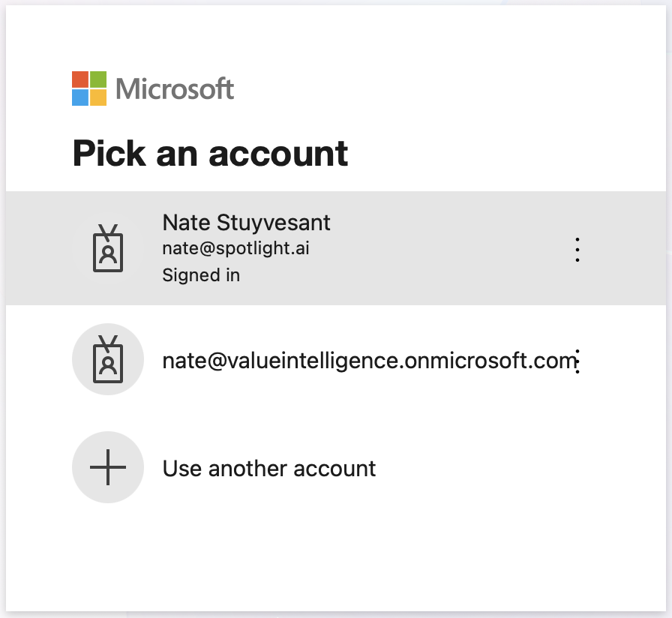
Task: Click the Microsoft wordmark text
Action: coord(175,89)
